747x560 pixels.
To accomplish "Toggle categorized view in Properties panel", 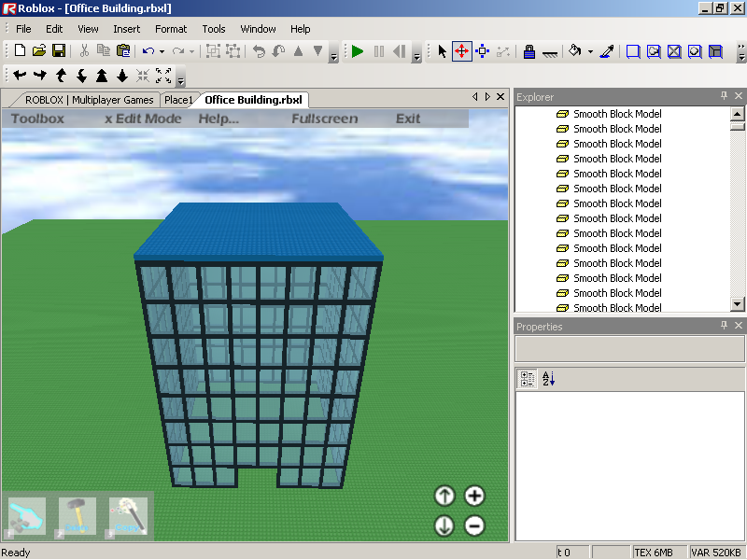I will [x=528, y=378].
